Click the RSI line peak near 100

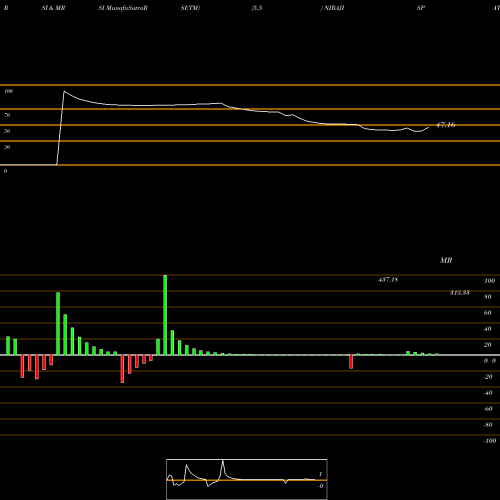pos(64,91)
